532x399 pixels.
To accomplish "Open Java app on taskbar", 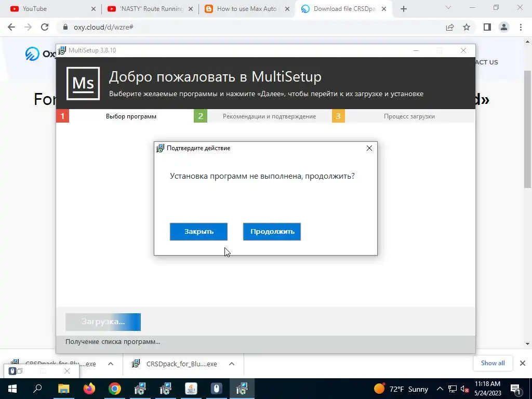I will pos(191,389).
